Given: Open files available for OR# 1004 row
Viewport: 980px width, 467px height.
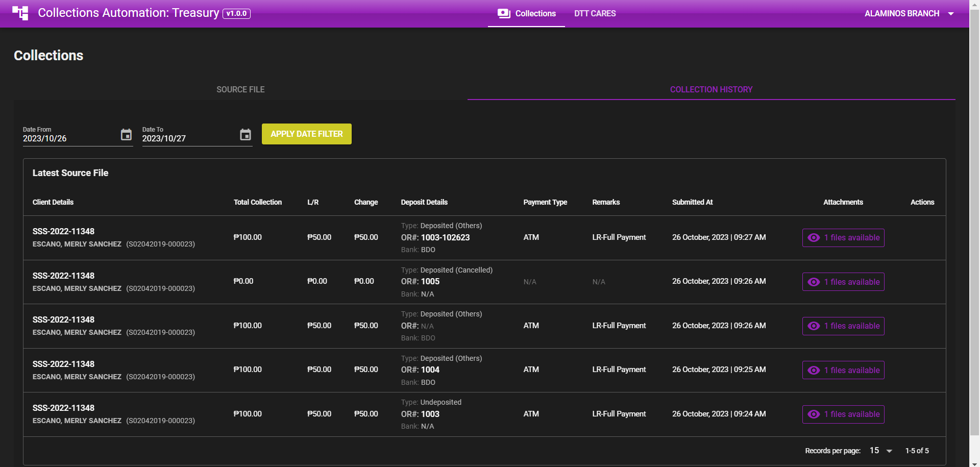Looking at the screenshot, I should [843, 371].
